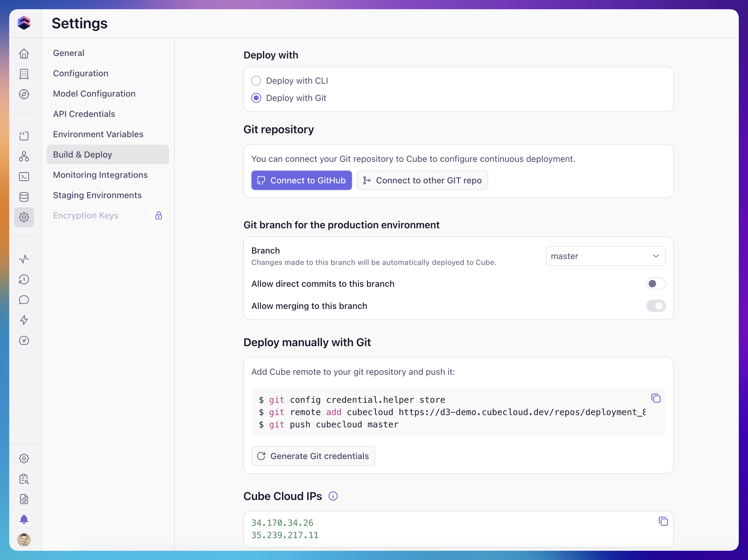
Task: Select Build & Deploy section
Action: 108,155
